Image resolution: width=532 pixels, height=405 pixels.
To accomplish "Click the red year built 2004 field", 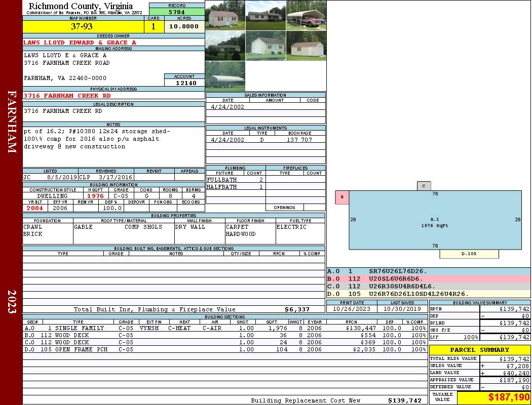I will coord(35,208).
